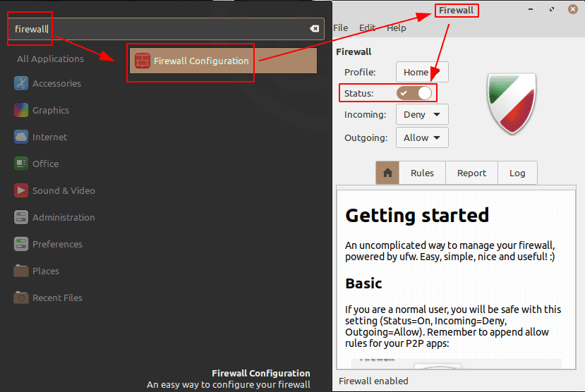The width and height of the screenshot is (585, 392).
Task: Switch to the Report tab
Action: (x=471, y=173)
